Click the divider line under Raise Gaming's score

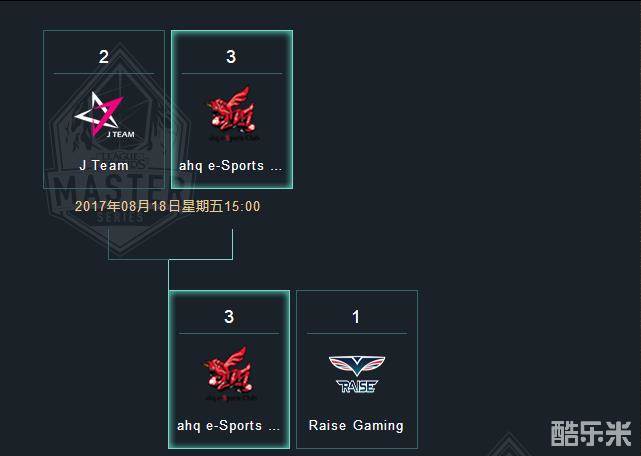pyautogui.click(x=357, y=334)
